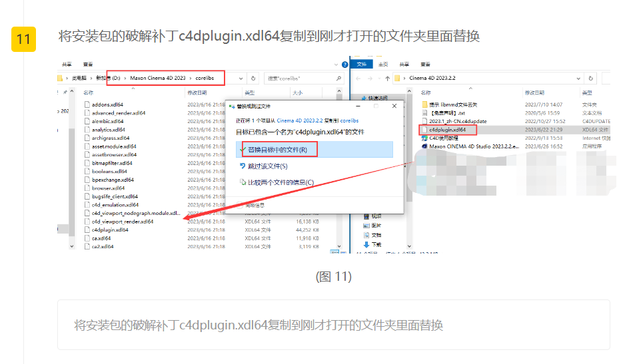Click the 图片 pictures icon in sidebar
The height and width of the screenshot is (364, 623).
[x=366, y=226]
